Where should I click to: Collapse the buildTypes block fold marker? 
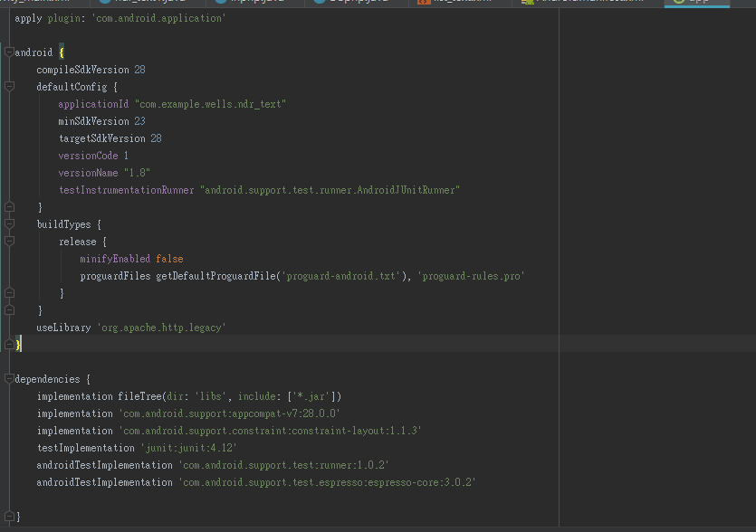click(x=9, y=223)
